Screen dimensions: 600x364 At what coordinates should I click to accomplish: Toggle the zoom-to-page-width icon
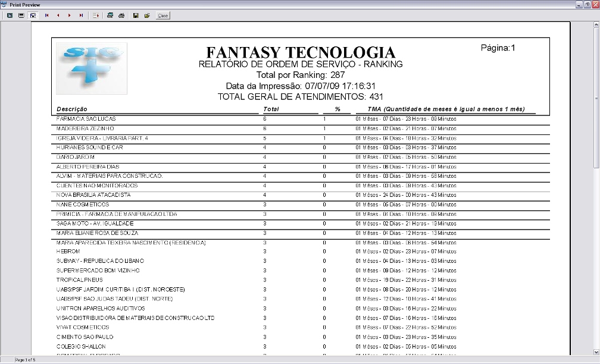point(33,15)
